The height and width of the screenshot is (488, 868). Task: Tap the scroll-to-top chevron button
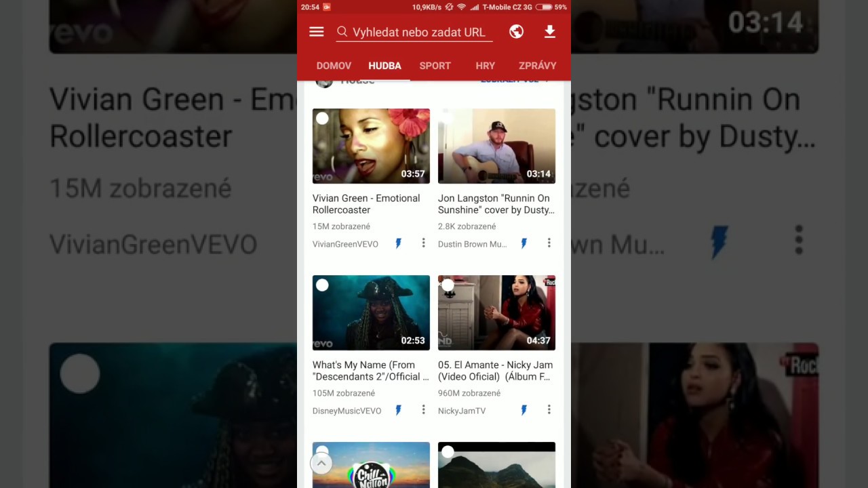click(x=321, y=464)
